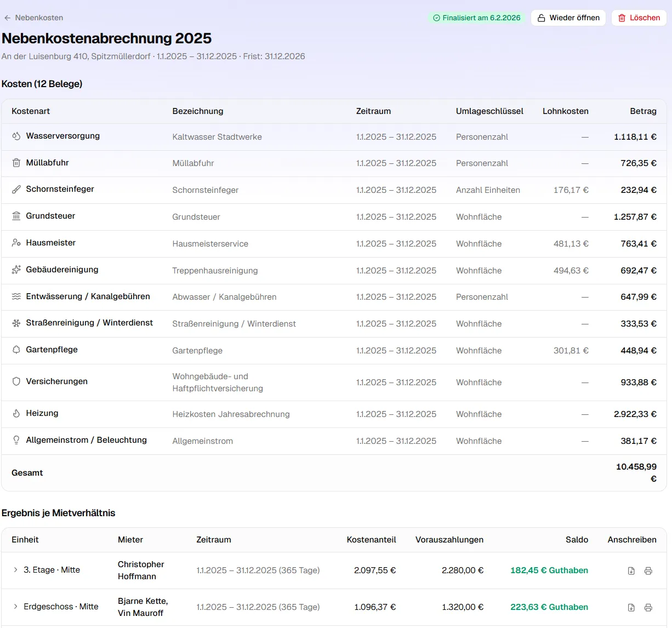Click the 223,63 € Guthaben balance

pyautogui.click(x=549, y=607)
